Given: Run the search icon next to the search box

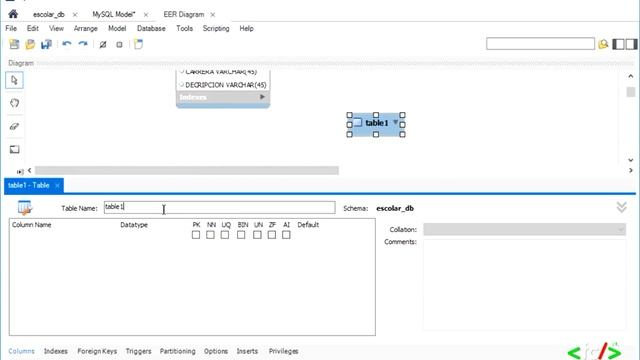Looking at the screenshot, I should [x=603, y=44].
